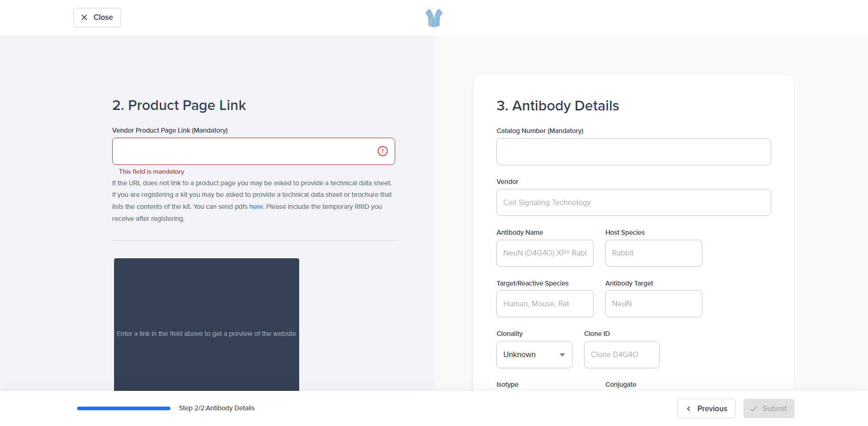868x426 pixels.
Task: Click the red error icon in link field
Action: [382, 151]
